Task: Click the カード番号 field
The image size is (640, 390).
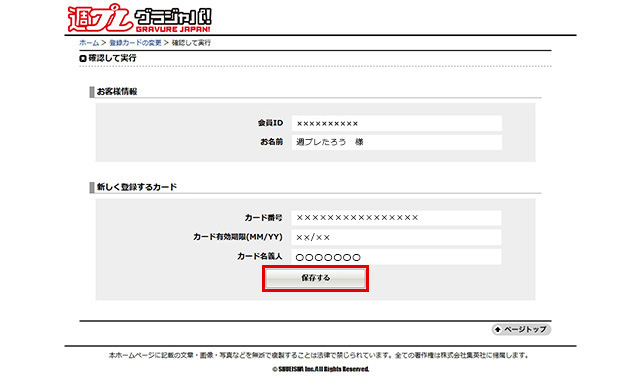Action: 396,218
